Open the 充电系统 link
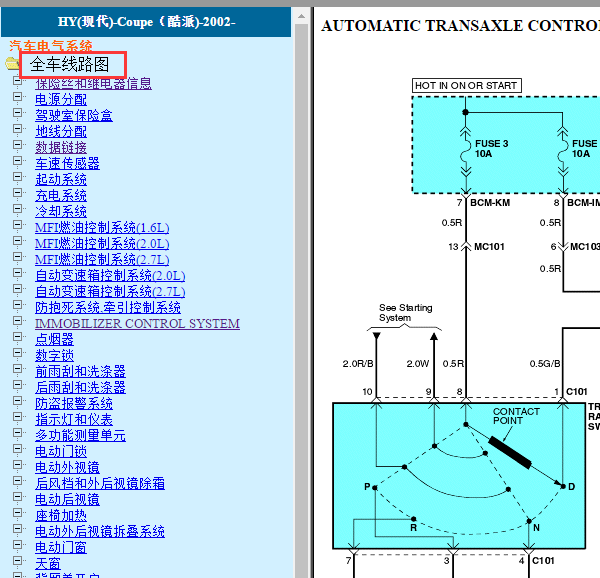The width and height of the screenshot is (600, 578). tap(61, 195)
